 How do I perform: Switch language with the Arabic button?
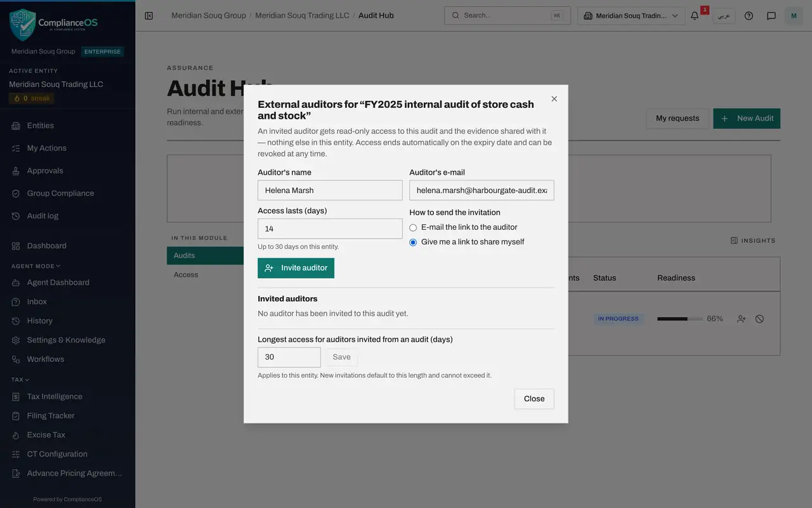coord(724,16)
